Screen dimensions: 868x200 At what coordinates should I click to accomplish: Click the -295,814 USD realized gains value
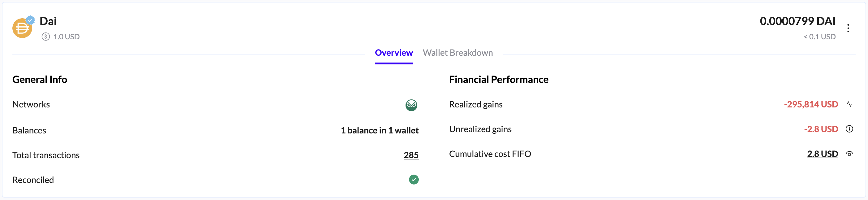(x=811, y=104)
